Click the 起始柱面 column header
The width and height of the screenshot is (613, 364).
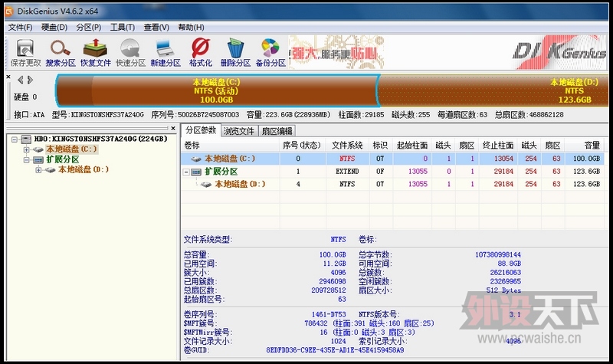point(412,146)
